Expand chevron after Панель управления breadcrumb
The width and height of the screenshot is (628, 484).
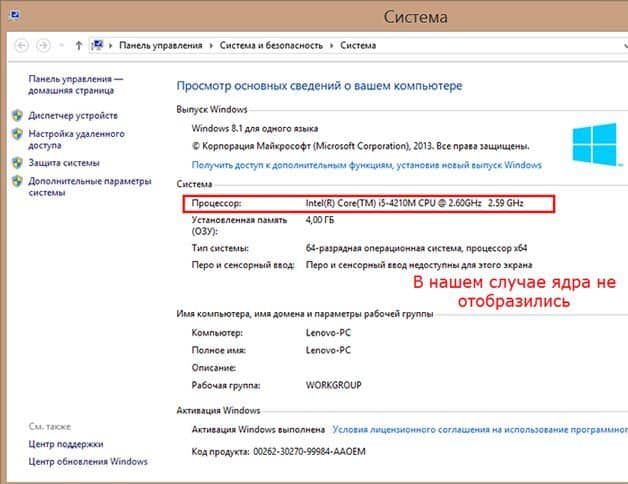pos(211,45)
